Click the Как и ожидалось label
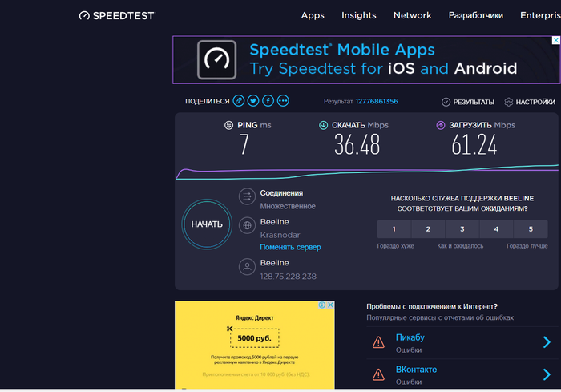This screenshot has width=561, height=392. pyautogui.click(x=460, y=246)
